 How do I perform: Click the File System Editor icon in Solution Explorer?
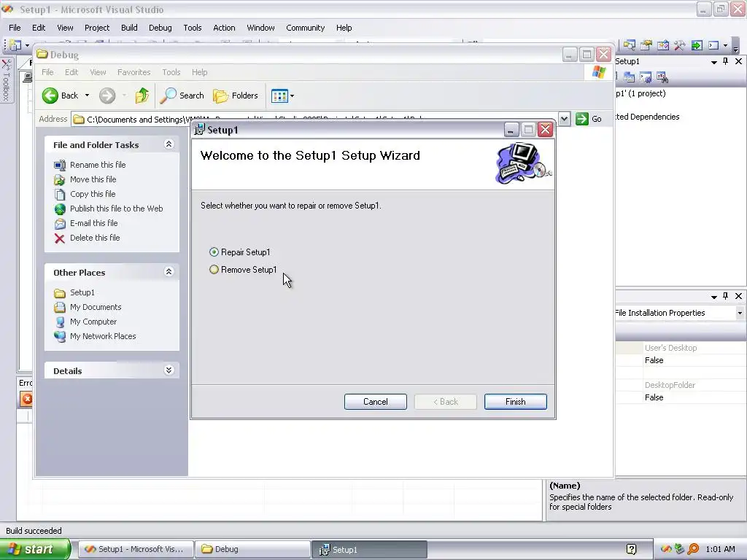tap(629, 77)
